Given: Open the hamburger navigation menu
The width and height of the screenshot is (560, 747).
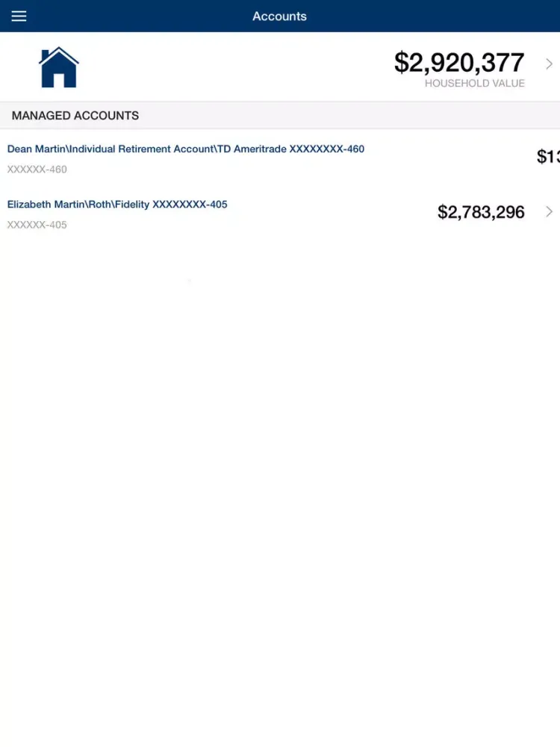Looking at the screenshot, I should (x=19, y=16).
